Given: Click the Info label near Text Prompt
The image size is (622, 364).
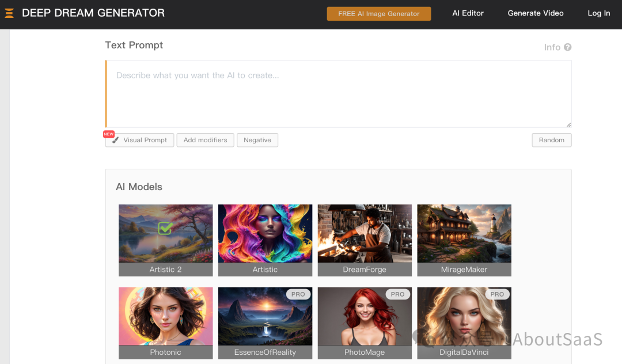Looking at the screenshot, I should (x=552, y=47).
